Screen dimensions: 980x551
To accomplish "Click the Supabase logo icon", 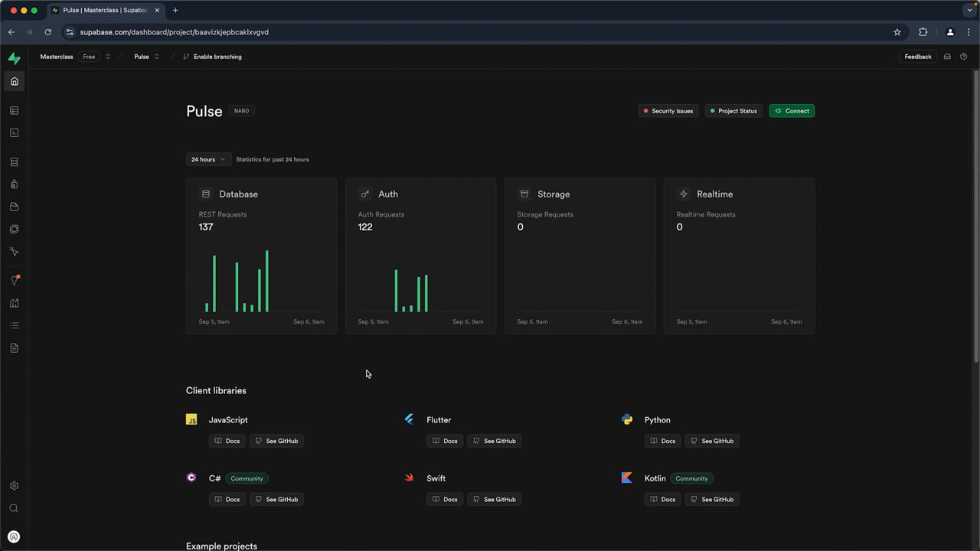I will [14, 58].
